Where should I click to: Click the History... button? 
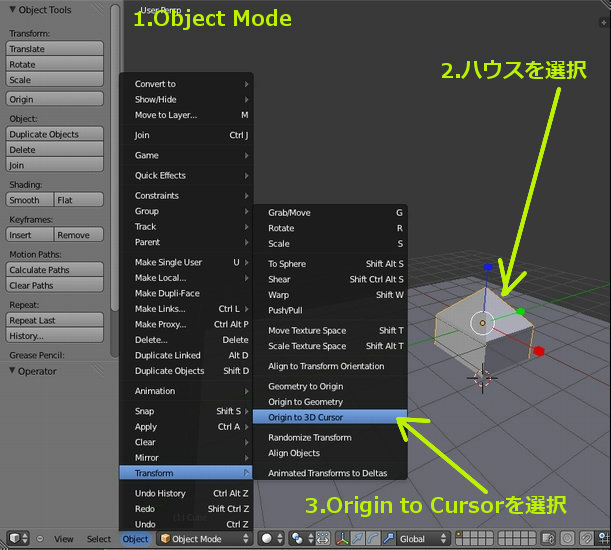point(55,336)
